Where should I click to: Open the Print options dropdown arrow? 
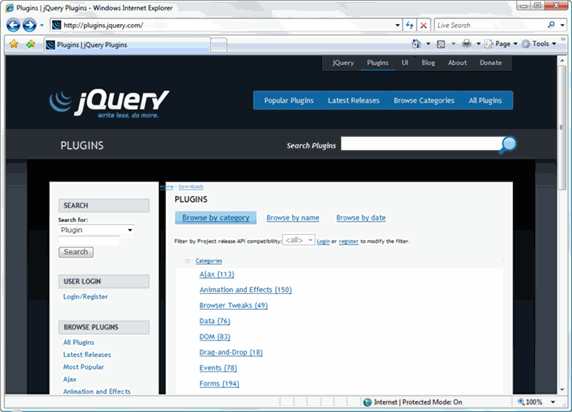pyautogui.click(x=478, y=44)
